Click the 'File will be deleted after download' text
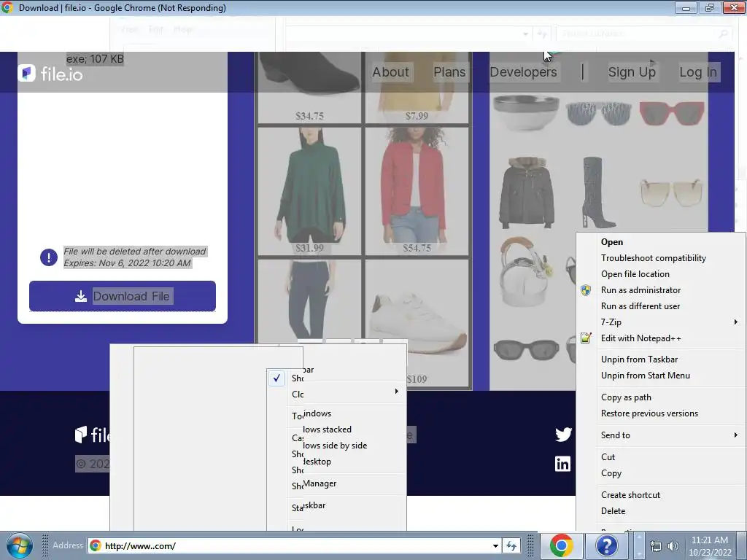 135,252
